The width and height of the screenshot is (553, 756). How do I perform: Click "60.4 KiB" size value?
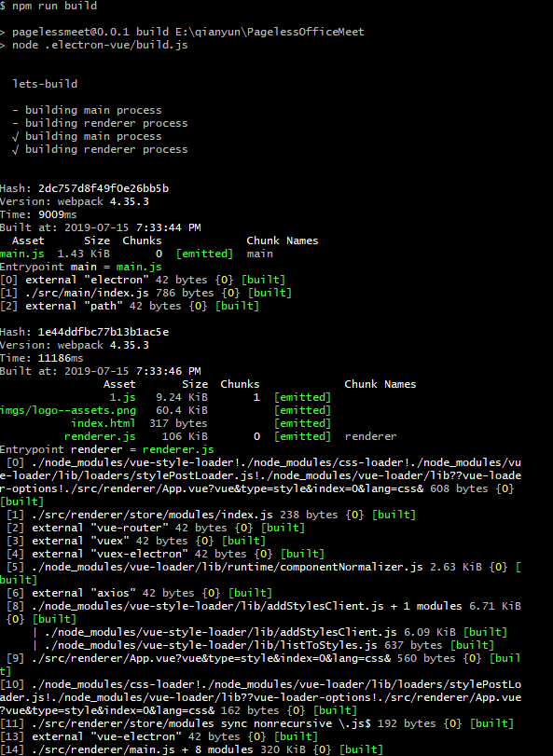182,410
